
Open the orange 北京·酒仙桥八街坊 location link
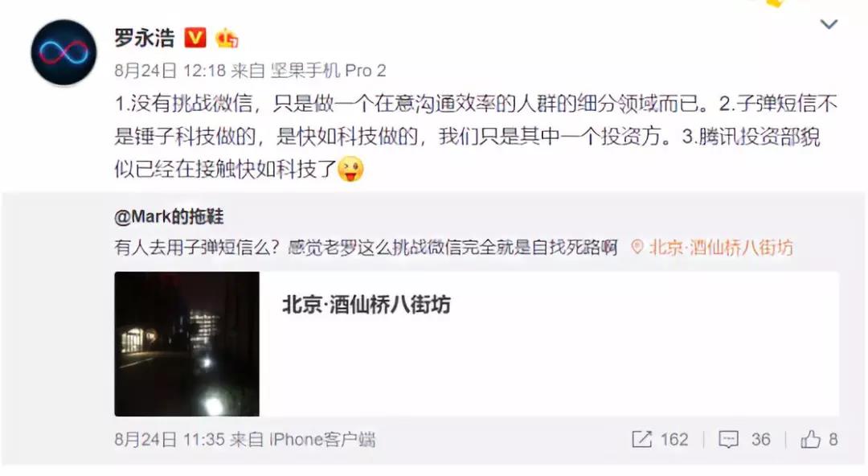pos(721,247)
